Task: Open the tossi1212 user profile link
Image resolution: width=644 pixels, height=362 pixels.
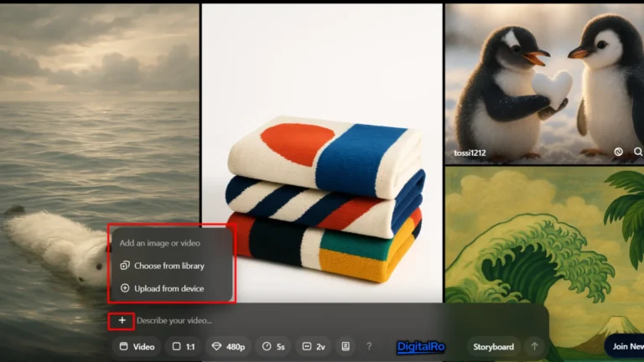Action: 470,153
